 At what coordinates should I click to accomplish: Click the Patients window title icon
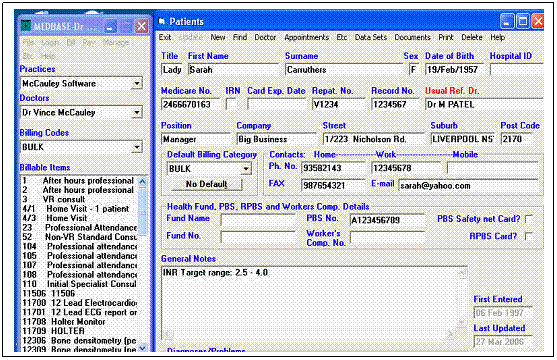(162, 21)
